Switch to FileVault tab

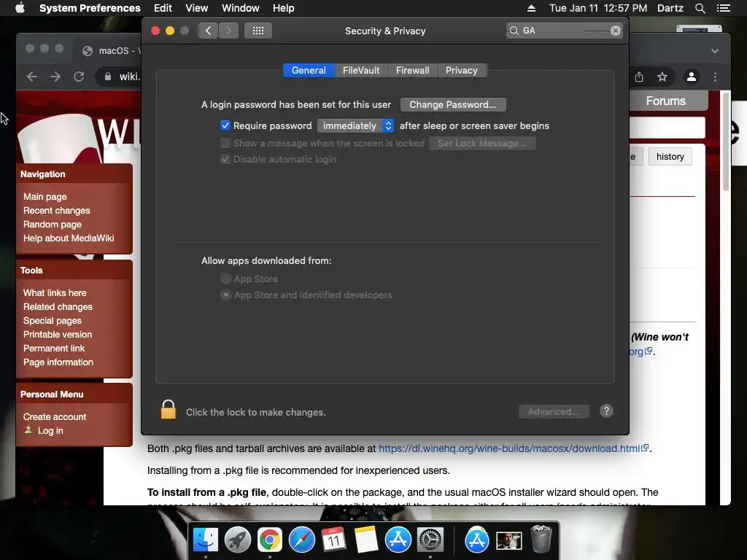pos(361,71)
